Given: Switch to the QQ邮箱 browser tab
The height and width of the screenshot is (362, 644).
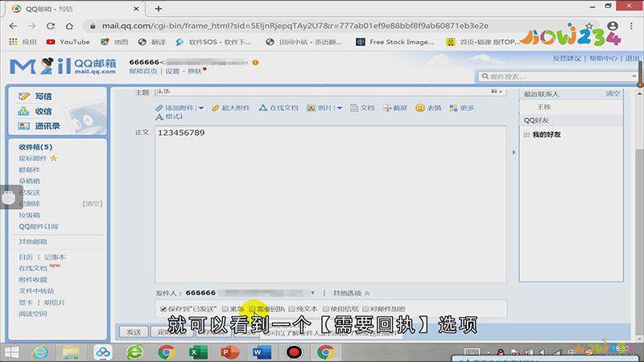Looking at the screenshot, I should pos(74,9).
